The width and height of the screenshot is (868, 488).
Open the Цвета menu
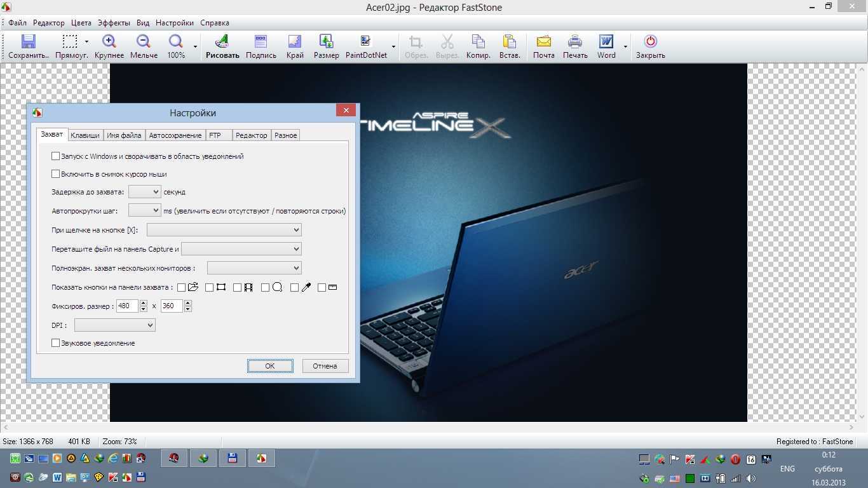tap(81, 23)
